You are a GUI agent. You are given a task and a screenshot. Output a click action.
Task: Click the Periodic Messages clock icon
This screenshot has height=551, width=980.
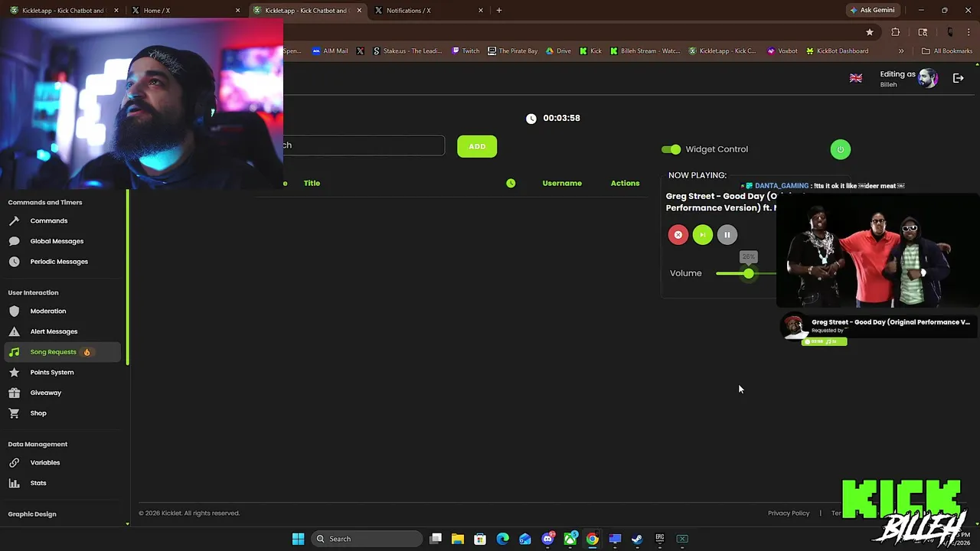pyautogui.click(x=14, y=262)
